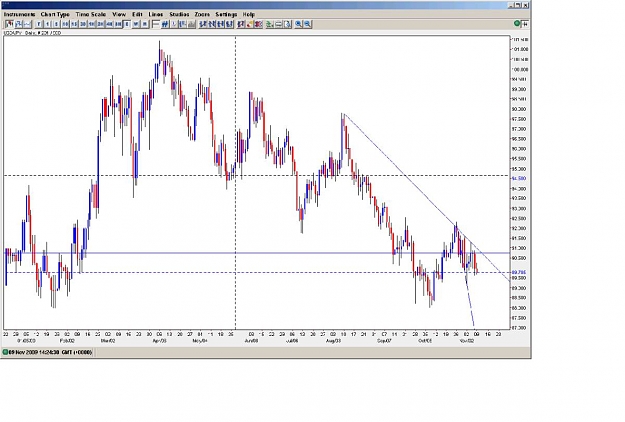This screenshot has height=422, width=625.
Task: Click the 100.000 price axis label
Action: tap(521, 69)
